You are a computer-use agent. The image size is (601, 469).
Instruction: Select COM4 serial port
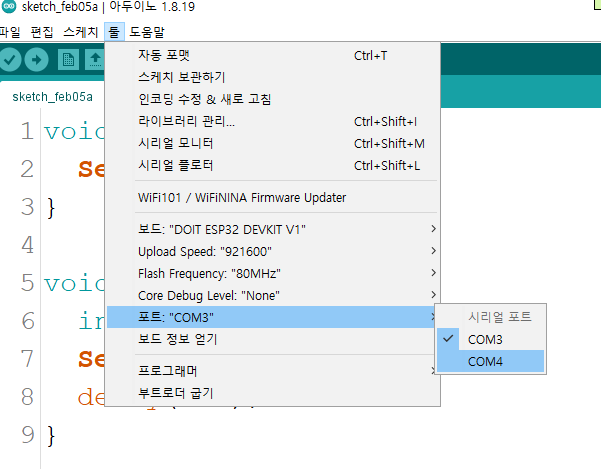491,361
